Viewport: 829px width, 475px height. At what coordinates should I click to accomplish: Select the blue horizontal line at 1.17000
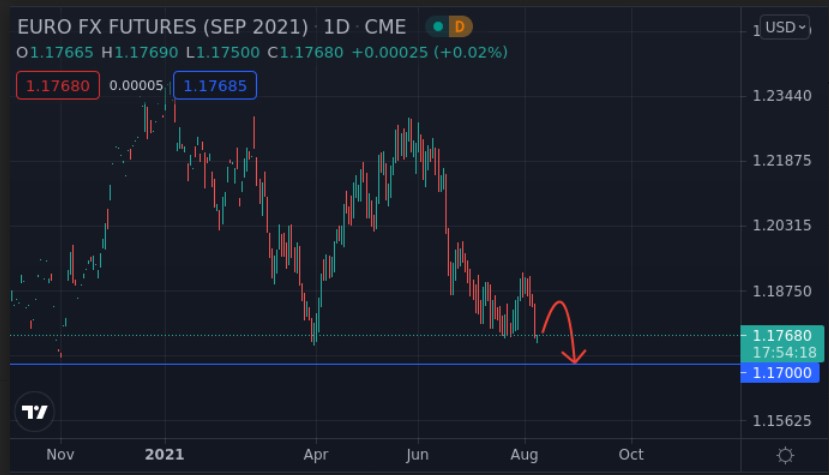300,364
